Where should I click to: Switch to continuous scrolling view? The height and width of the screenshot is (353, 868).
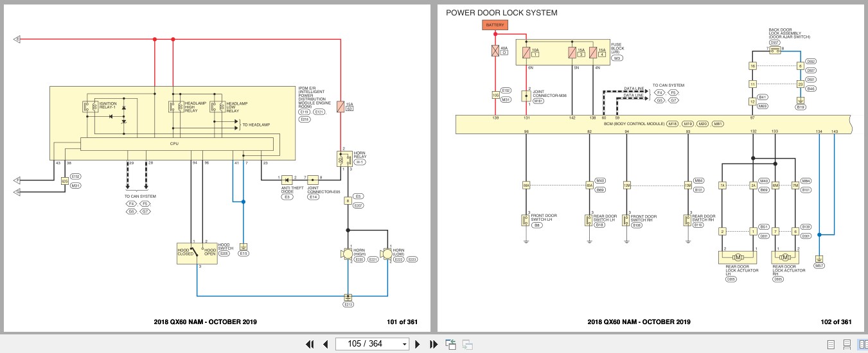coord(847,345)
